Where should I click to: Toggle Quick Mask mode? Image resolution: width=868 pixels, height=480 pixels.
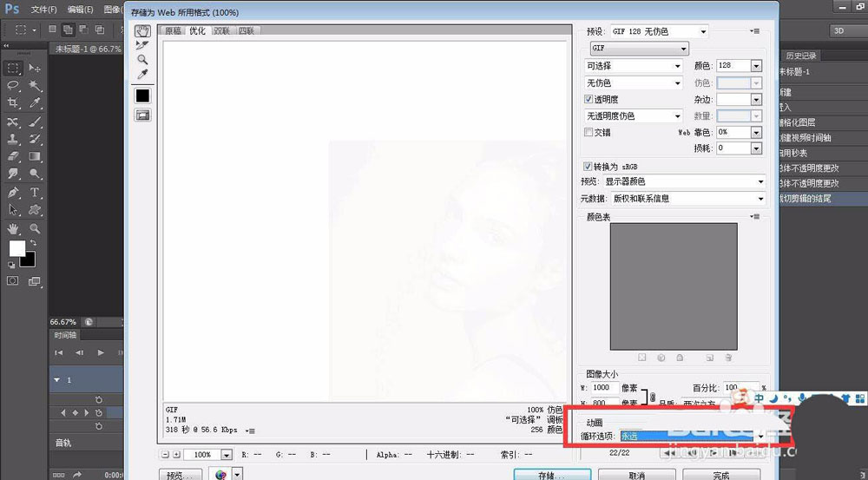click(x=12, y=281)
